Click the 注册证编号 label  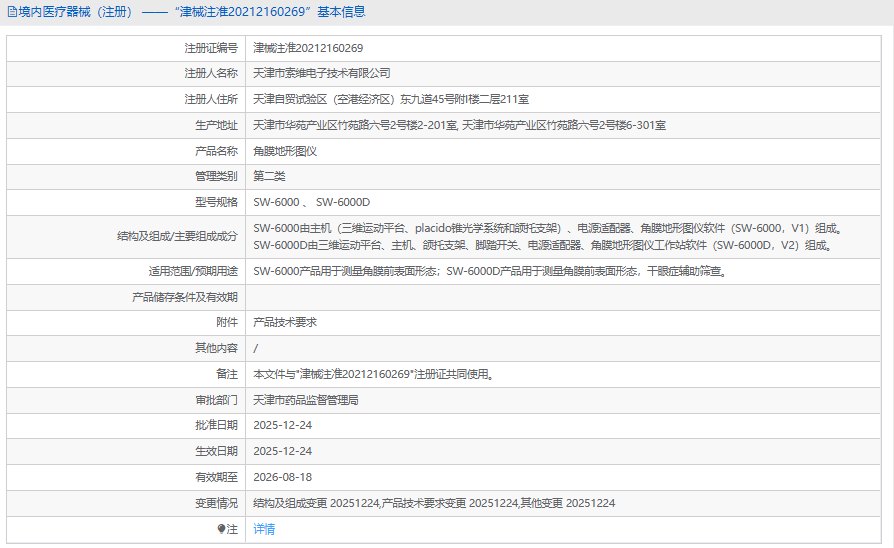click(211, 48)
